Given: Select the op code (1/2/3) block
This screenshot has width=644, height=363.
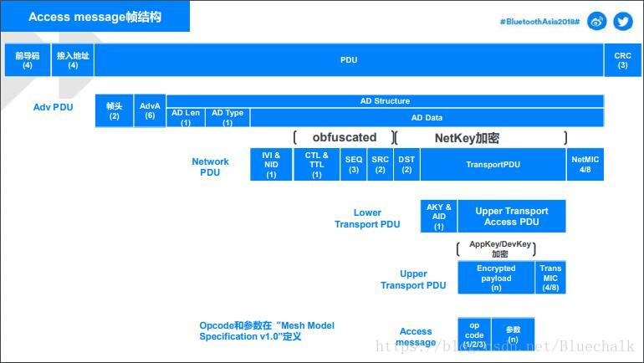Looking at the screenshot, I should [x=474, y=334].
